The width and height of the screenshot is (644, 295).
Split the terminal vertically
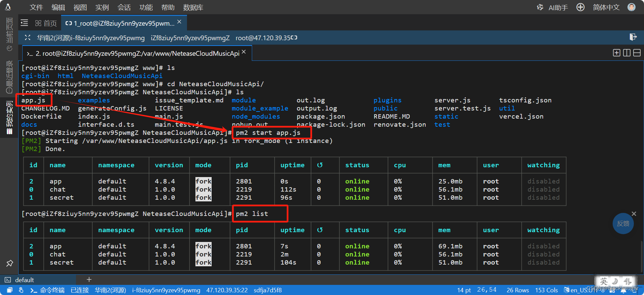pyautogui.click(x=627, y=53)
